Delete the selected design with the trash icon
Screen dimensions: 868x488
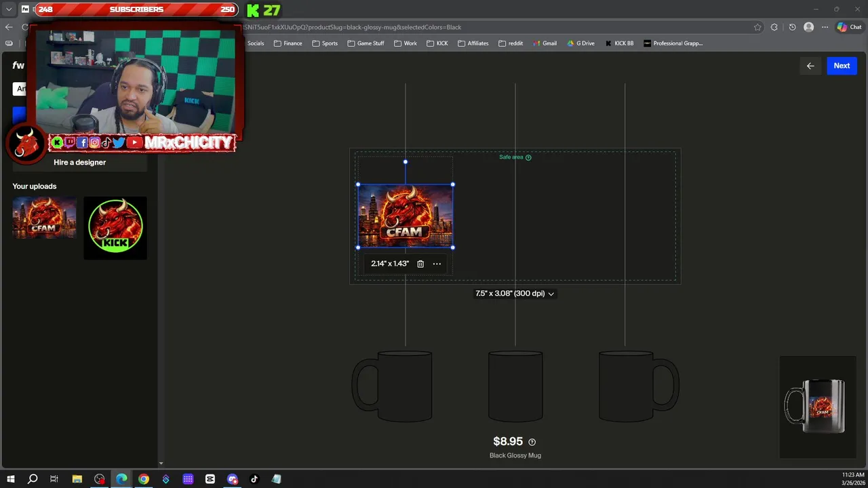420,264
